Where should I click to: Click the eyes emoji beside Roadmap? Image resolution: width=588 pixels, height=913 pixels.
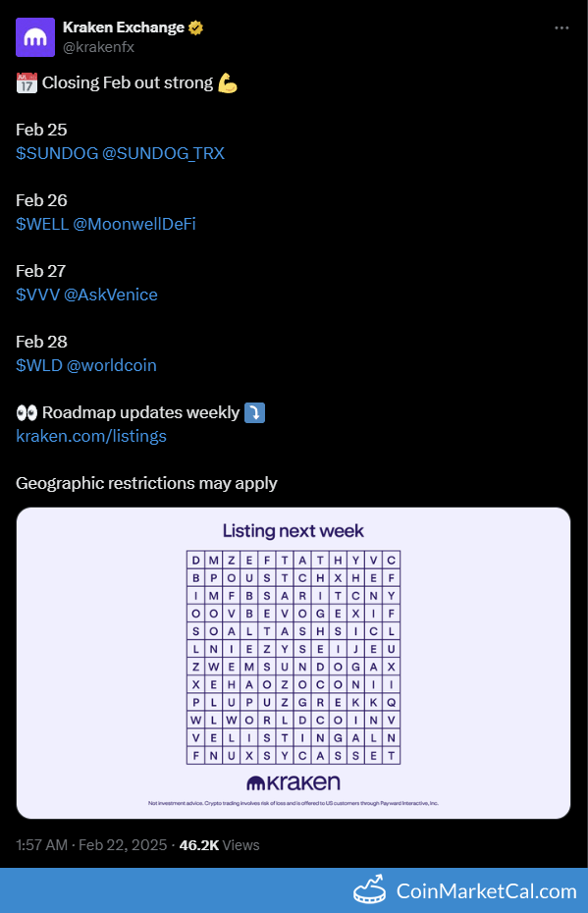coord(27,413)
